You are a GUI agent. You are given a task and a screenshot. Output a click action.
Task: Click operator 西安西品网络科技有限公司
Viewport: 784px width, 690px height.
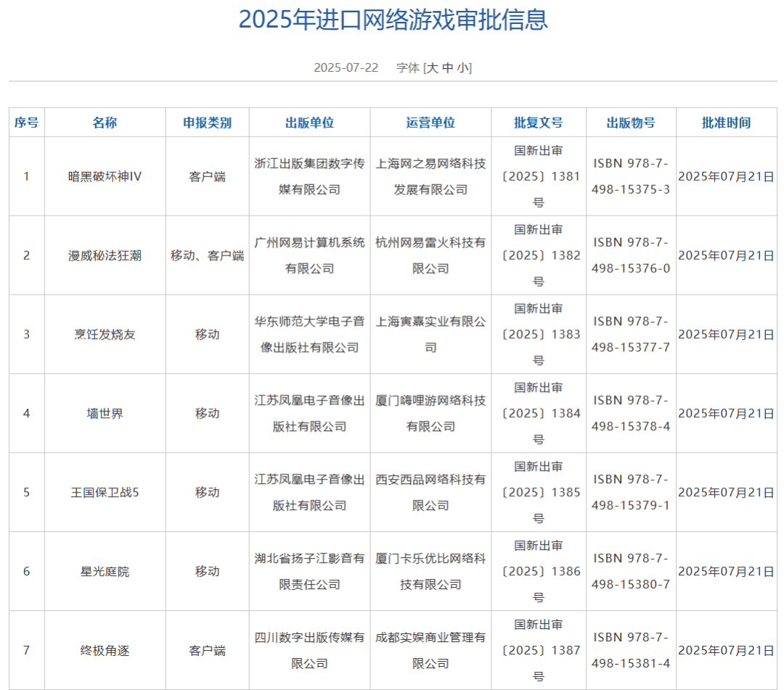[x=430, y=492]
